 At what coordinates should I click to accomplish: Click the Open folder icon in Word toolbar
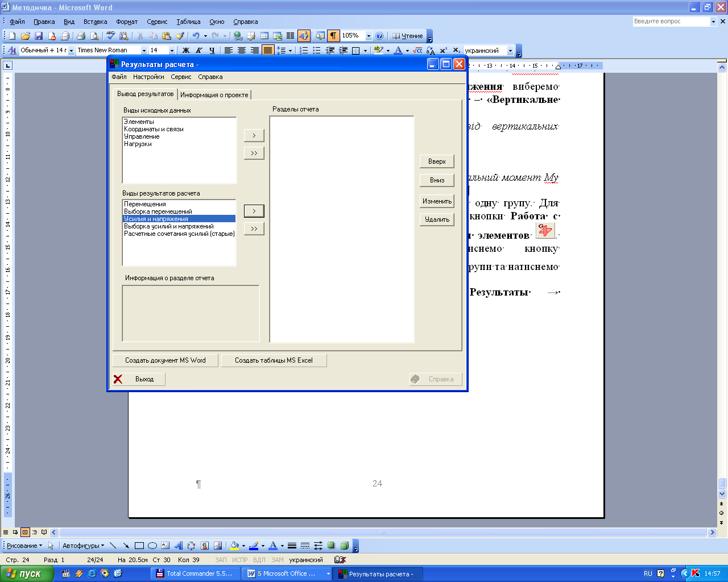coord(25,36)
